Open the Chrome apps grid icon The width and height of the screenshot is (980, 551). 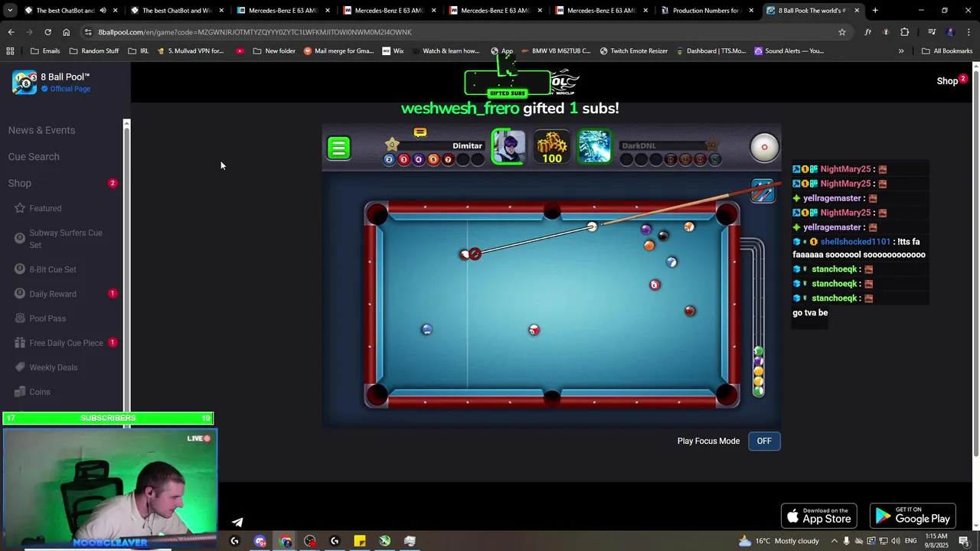pyautogui.click(x=10, y=51)
